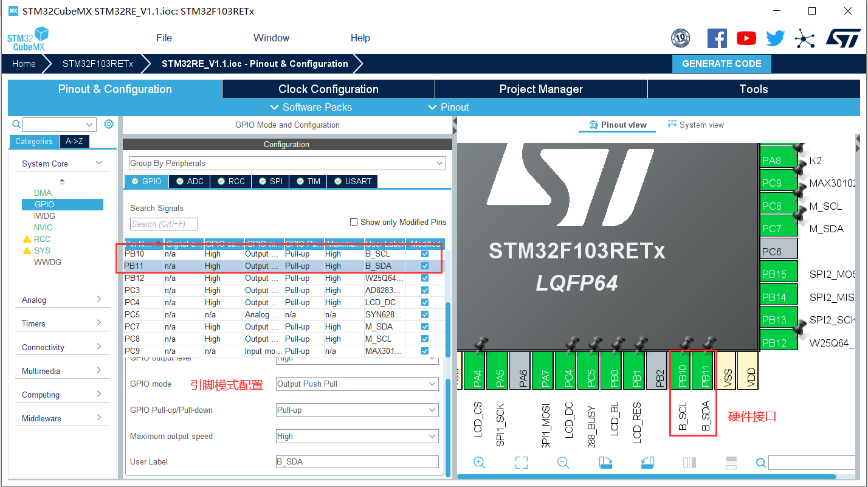The width and height of the screenshot is (868, 487).
Task: Click the ST community network icon
Action: pos(805,39)
